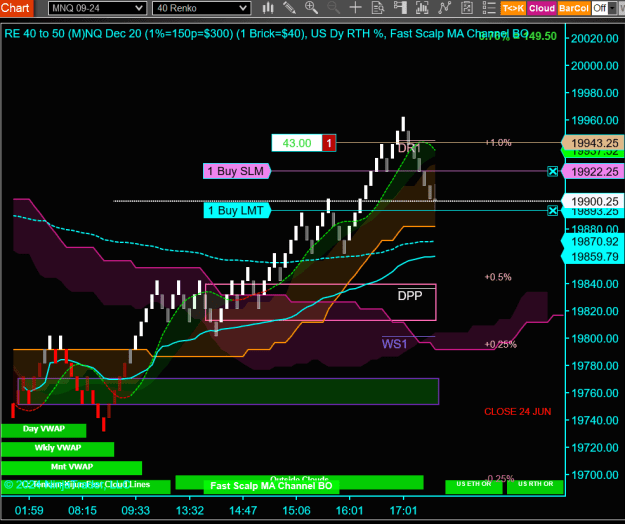Cancel the Buy SLM order with X
625x524 pixels.
click(x=552, y=171)
